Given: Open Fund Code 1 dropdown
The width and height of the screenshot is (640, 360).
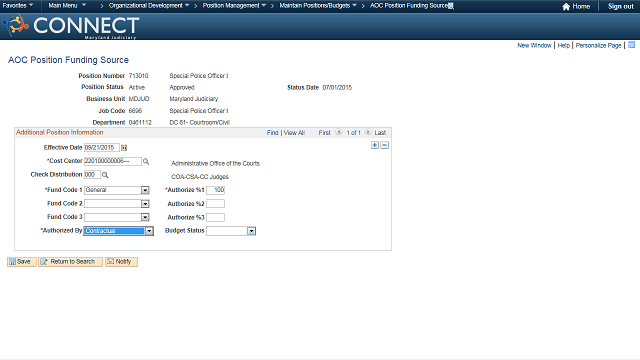Looking at the screenshot, I should coord(145,190).
